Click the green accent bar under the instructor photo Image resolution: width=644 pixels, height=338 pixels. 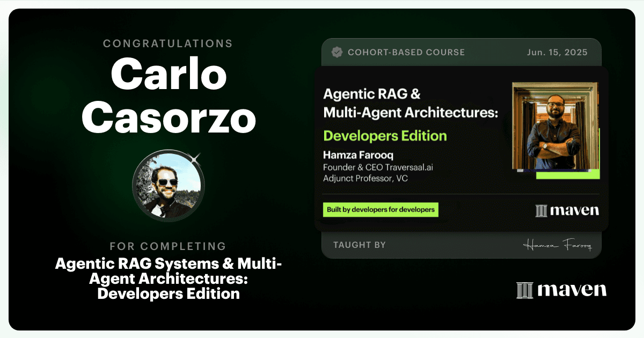(x=568, y=174)
